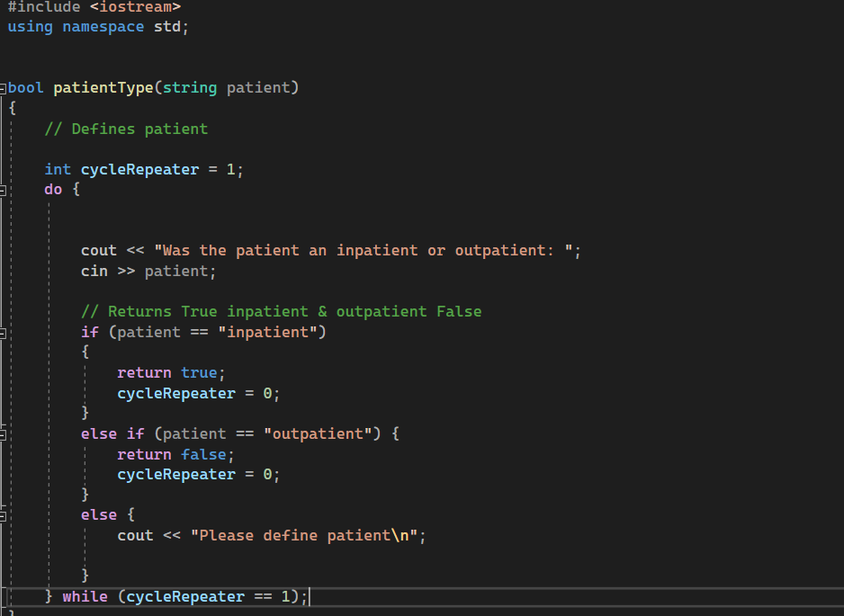Click the return false statement
Image resolution: width=844 pixels, height=616 pixels.
click(x=175, y=454)
